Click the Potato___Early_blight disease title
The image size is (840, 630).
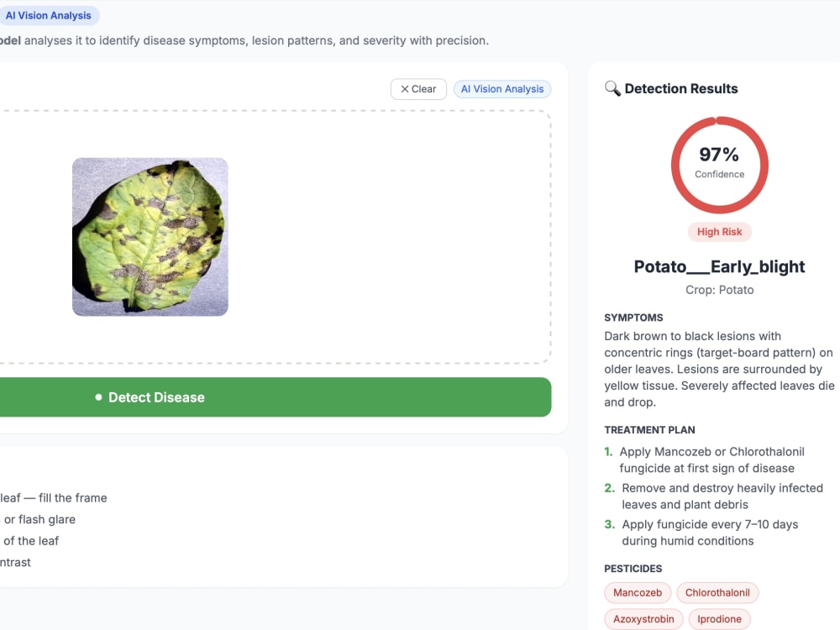click(720, 266)
